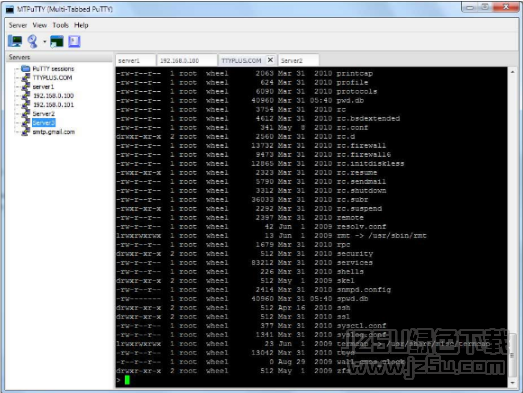
Task: Click the printcap filename in terminal
Action: [355, 73]
